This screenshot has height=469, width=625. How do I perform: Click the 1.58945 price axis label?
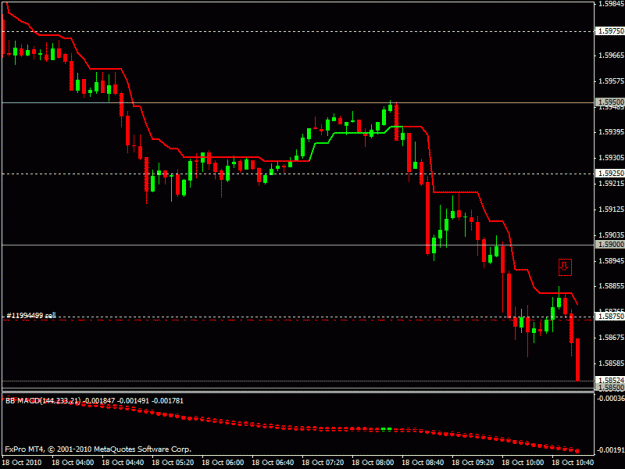point(611,261)
